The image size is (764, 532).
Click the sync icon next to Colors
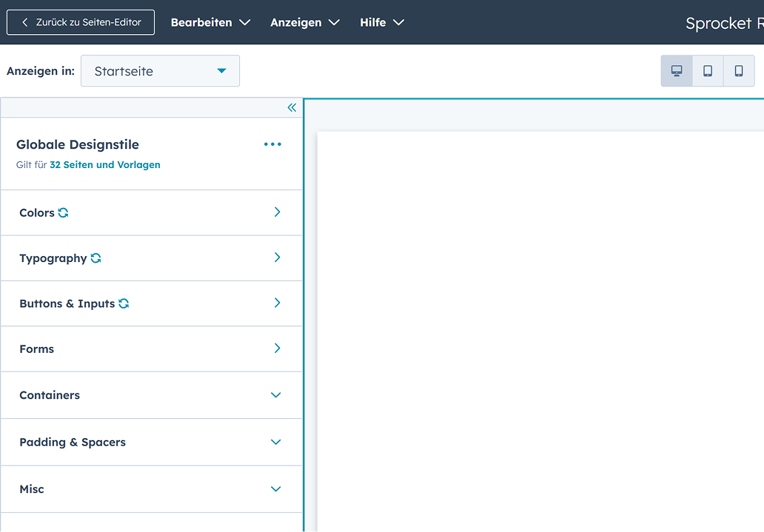[64, 213]
